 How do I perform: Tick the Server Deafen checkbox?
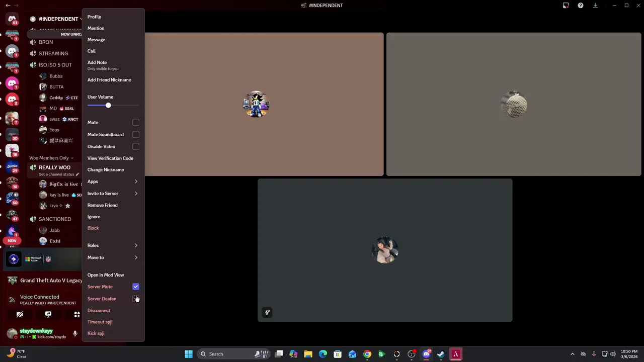[x=136, y=299]
